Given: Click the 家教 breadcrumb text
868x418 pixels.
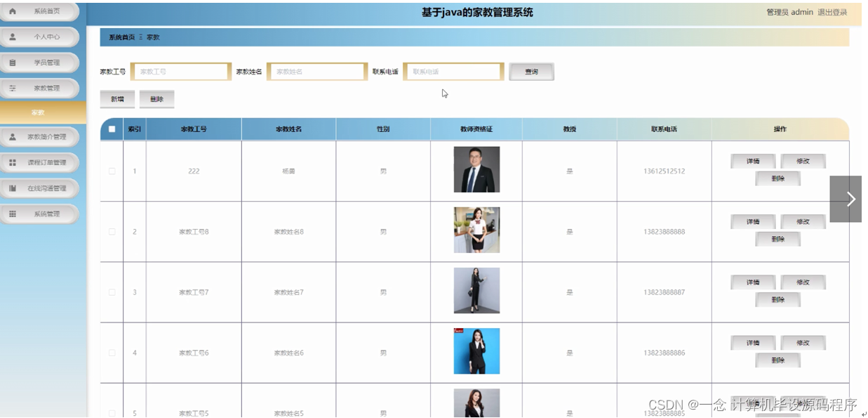Looking at the screenshot, I should click(x=153, y=37).
